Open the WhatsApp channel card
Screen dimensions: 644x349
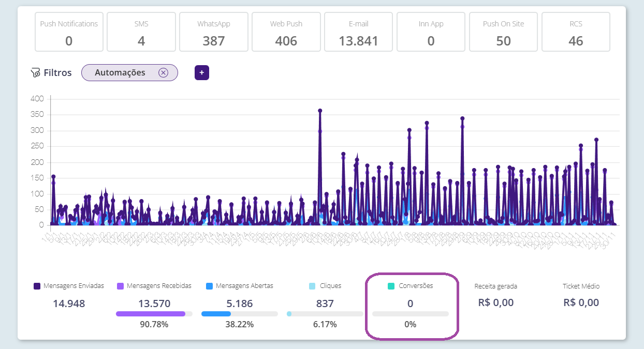coord(214,32)
